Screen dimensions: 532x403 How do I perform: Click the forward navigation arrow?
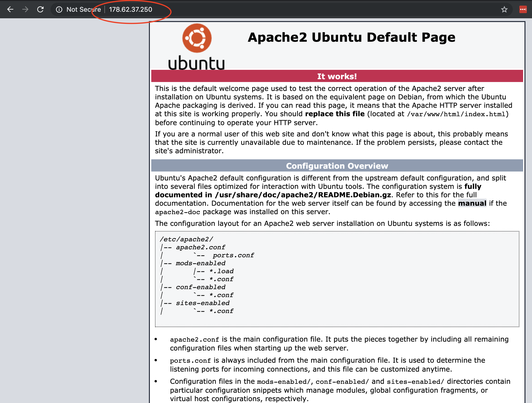[25, 9]
